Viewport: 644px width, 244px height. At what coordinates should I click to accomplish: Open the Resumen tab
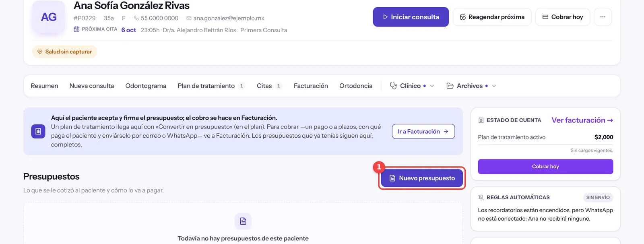tap(45, 86)
